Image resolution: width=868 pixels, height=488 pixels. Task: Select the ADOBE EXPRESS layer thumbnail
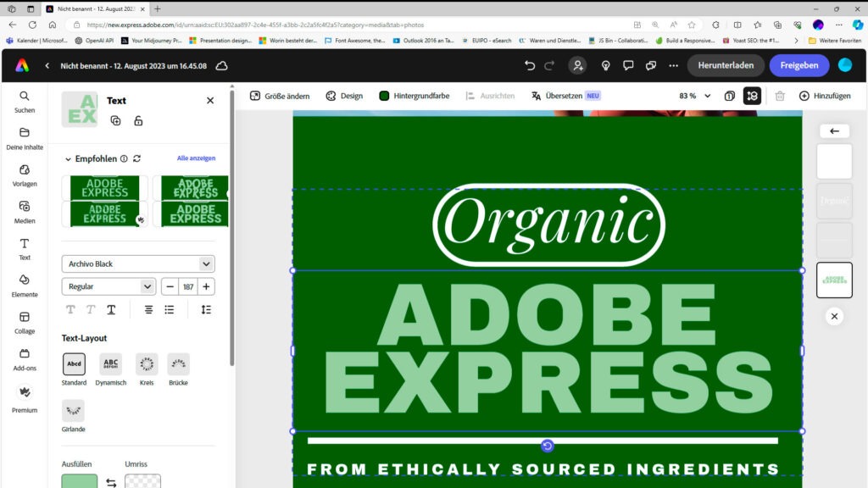tap(834, 280)
